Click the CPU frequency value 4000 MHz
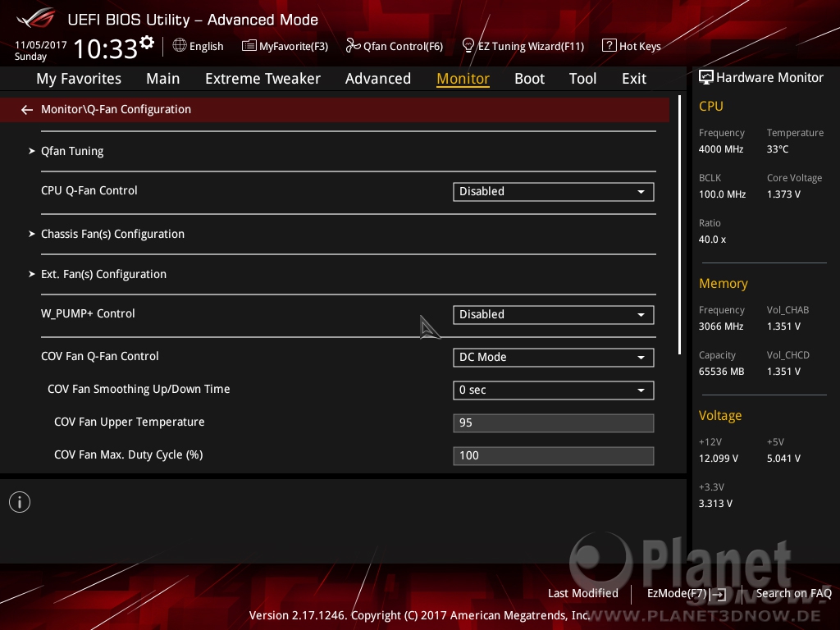The image size is (840, 630). [x=721, y=149]
